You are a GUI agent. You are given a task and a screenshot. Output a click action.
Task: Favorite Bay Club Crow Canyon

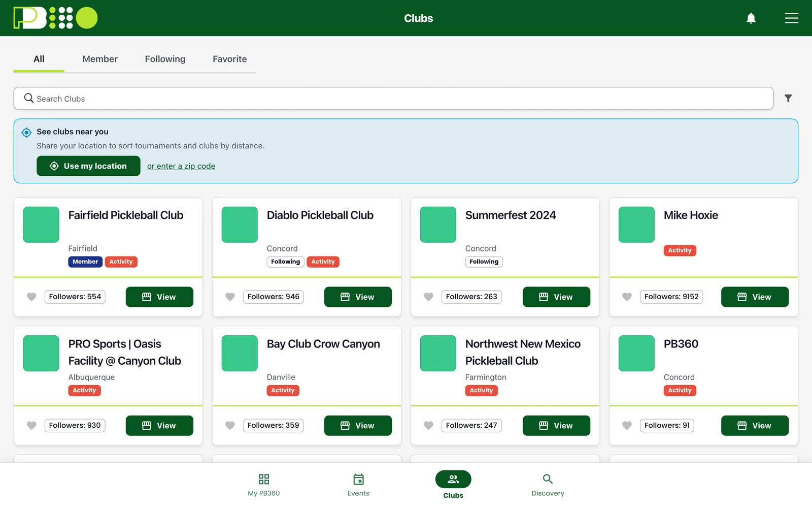tap(230, 425)
